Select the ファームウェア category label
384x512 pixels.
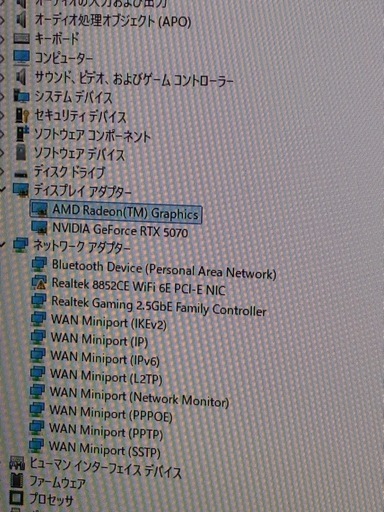tap(58, 482)
